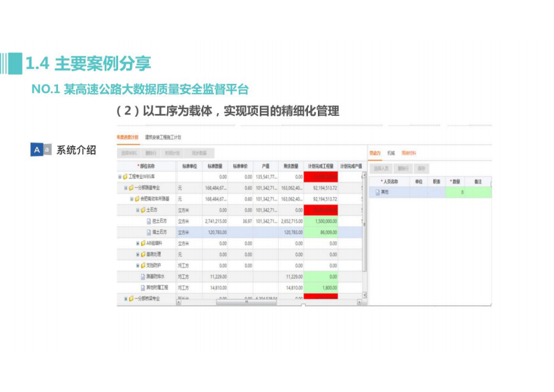Click the 选择WBS button

(129, 153)
